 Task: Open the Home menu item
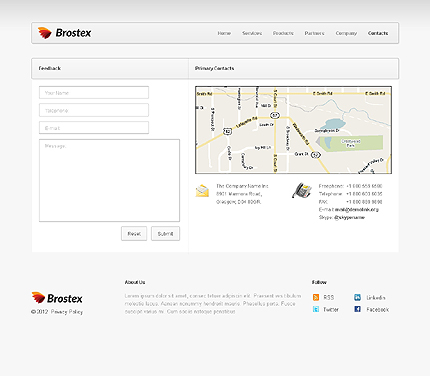pyautogui.click(x=224, y=33)
